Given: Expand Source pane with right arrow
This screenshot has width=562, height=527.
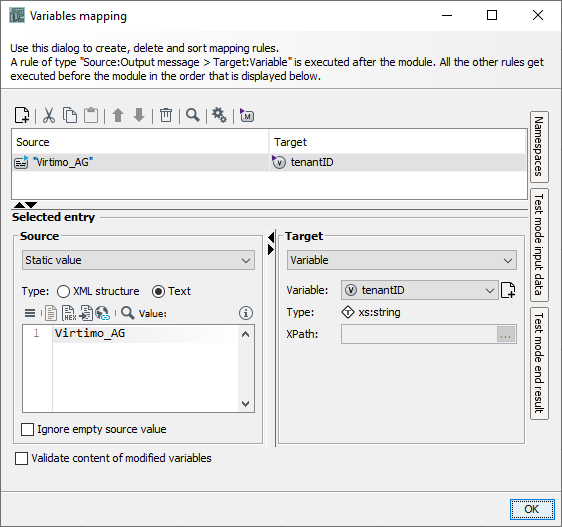Looking at the screenshot, I should tap(271, 250).
